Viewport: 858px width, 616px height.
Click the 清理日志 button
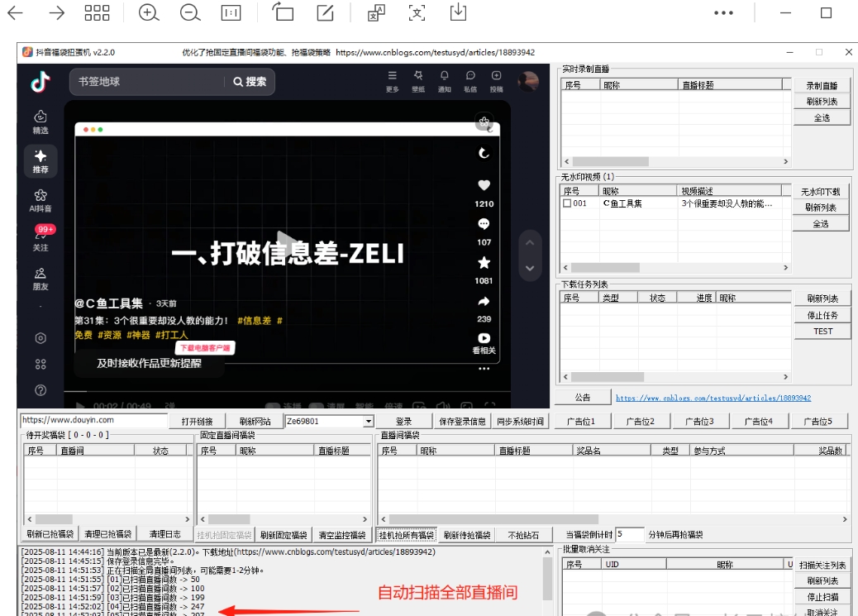click(164, 534)
